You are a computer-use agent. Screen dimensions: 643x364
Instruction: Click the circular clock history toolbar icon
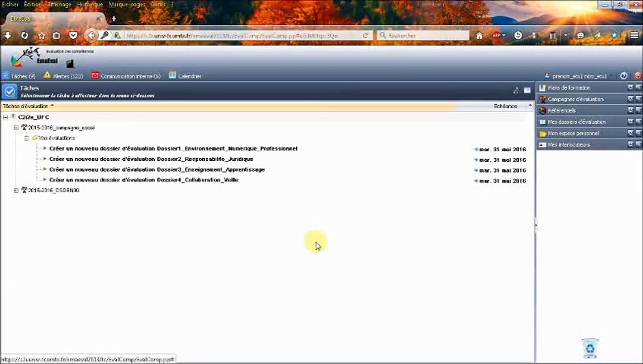(518, 35)
